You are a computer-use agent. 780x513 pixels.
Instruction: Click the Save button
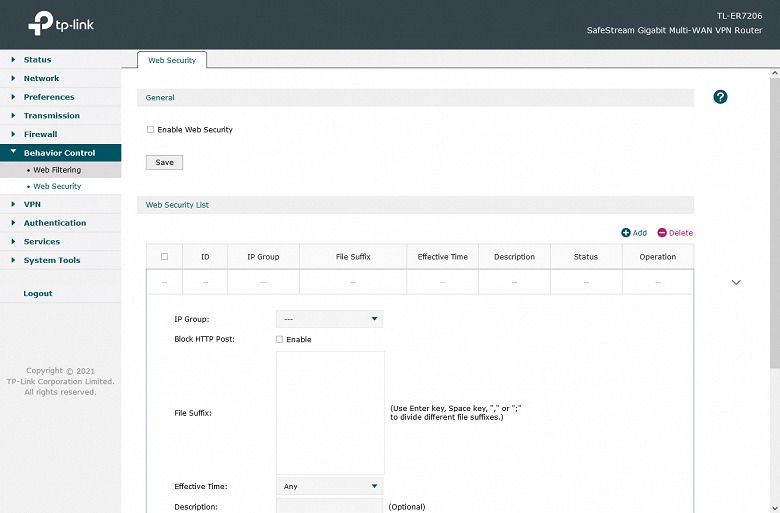164,162
